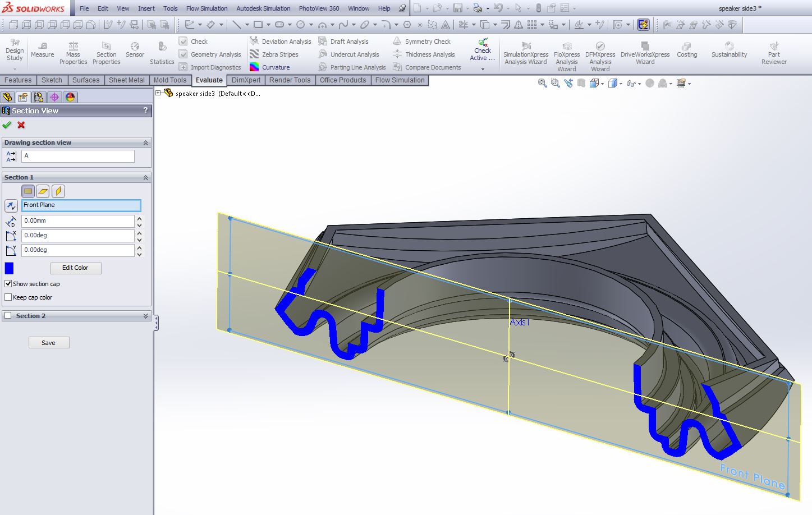Open Sustainability tool
The image size is (812, 515).
tap(729, 50)
